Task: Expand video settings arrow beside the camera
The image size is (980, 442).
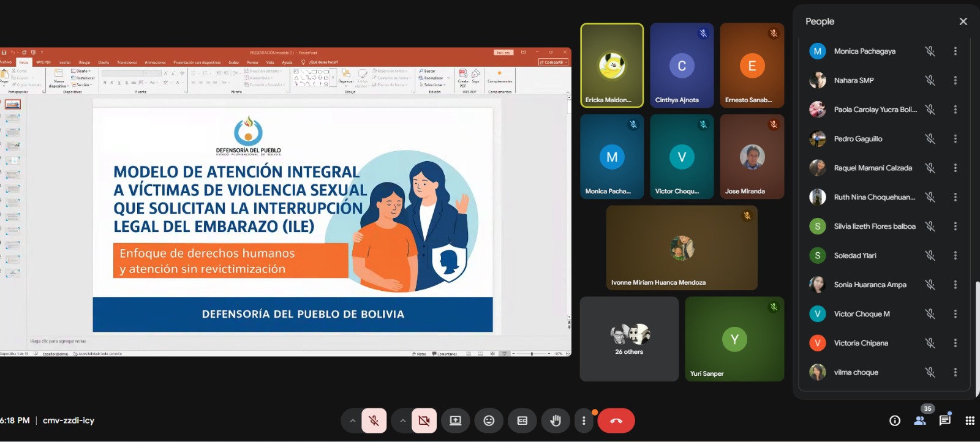Action: coord(402,421)
